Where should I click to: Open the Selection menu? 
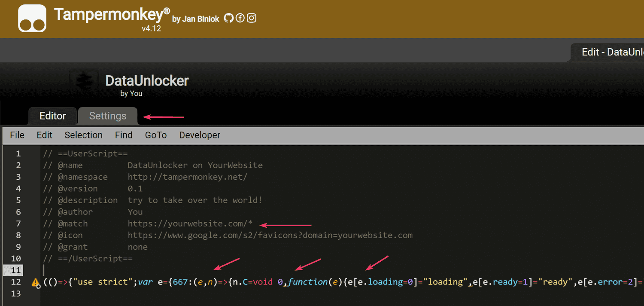click(83, 135)
